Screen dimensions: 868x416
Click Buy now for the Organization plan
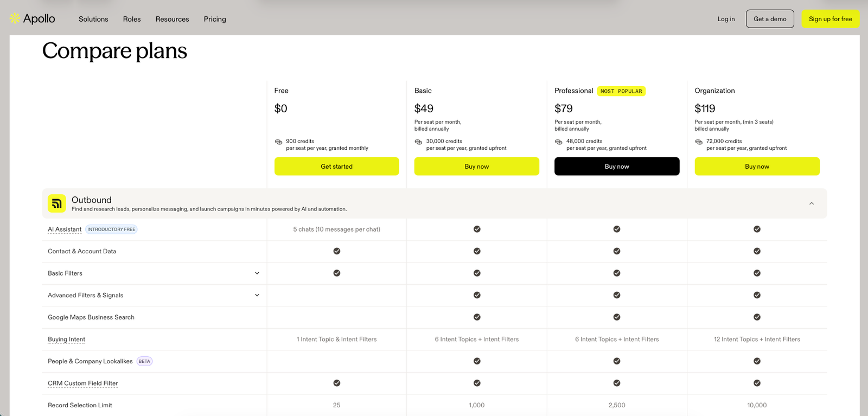pyautogui.click(x=757, y=167)
